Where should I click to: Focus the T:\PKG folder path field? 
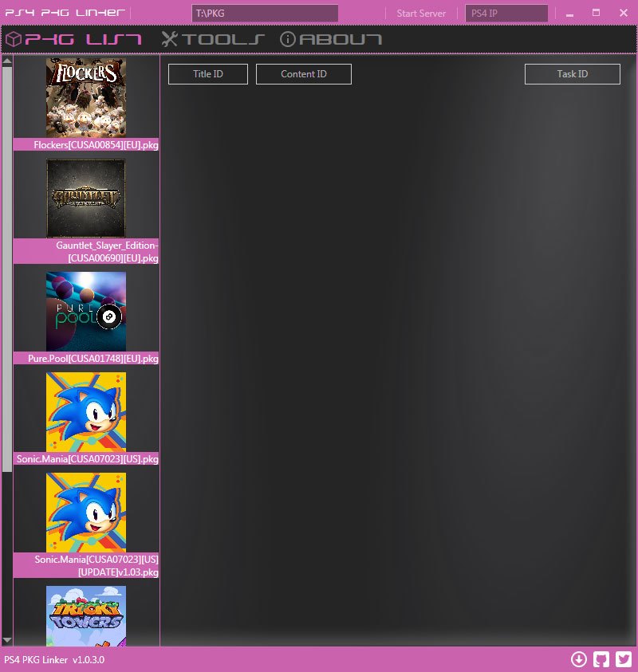[x=265, y=14]
